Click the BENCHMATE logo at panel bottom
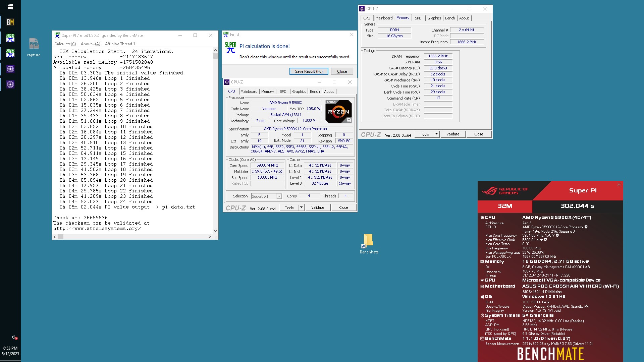This screenshot has height=362, width=644. coord(550,354)
